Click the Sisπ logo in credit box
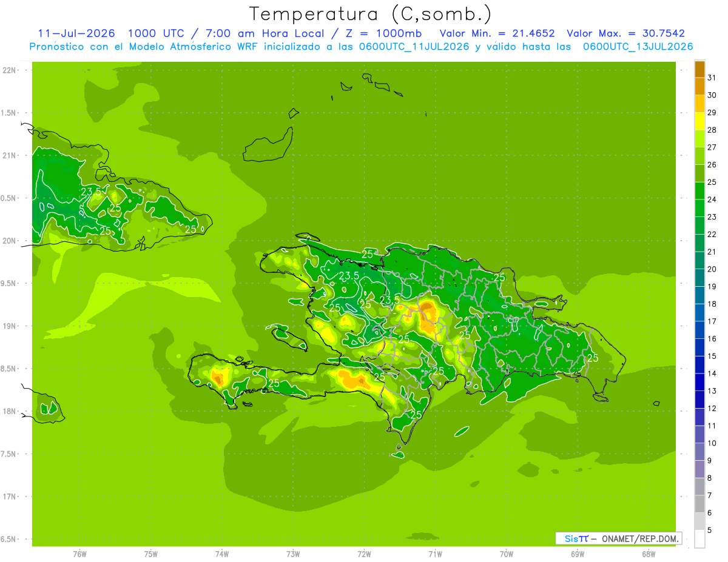Viewport: 728px width, 562px height. 576,538
